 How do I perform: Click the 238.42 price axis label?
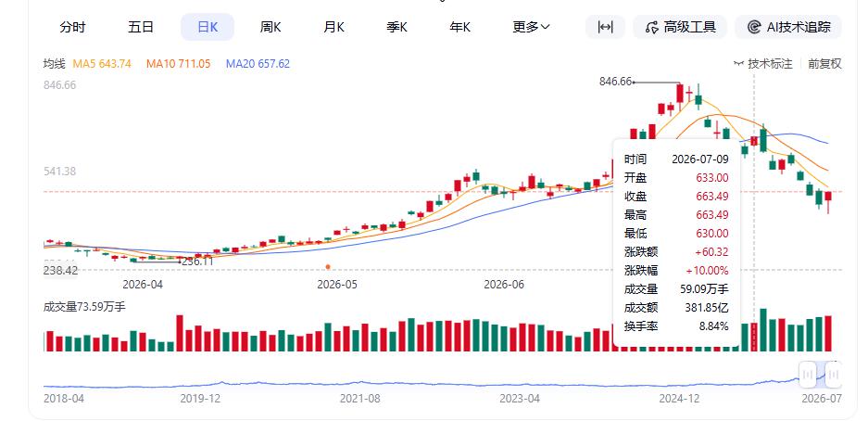point(60,271)
